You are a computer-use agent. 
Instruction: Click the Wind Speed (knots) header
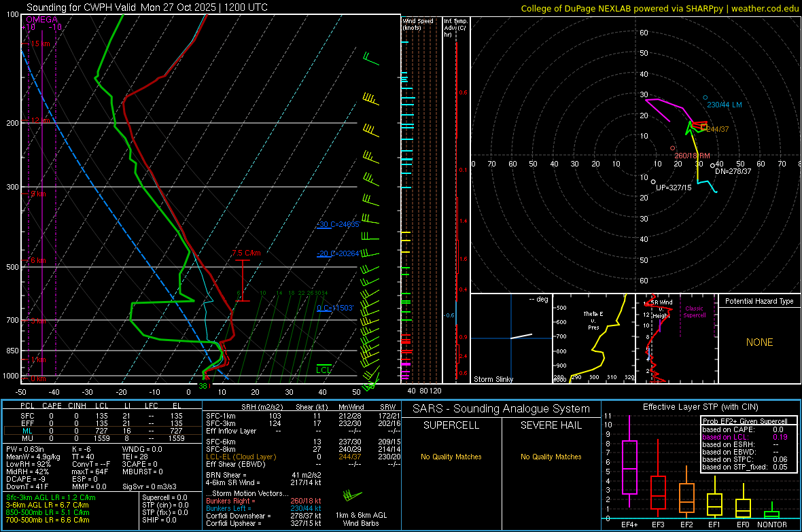coord(417,24)
